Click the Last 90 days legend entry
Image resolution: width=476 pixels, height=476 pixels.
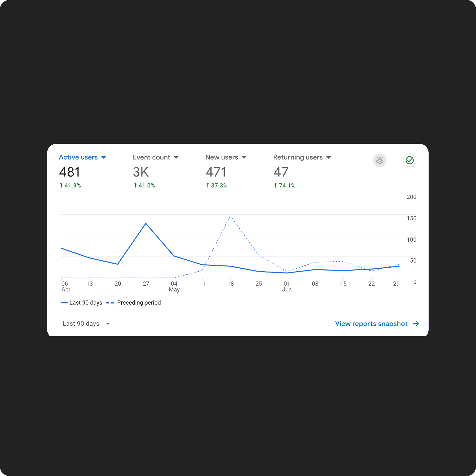[x=82, y=302]
